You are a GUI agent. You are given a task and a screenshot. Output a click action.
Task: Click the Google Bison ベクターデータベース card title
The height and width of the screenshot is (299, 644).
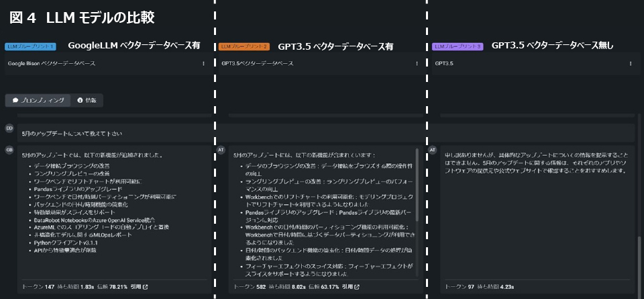[x=52, y=63]
